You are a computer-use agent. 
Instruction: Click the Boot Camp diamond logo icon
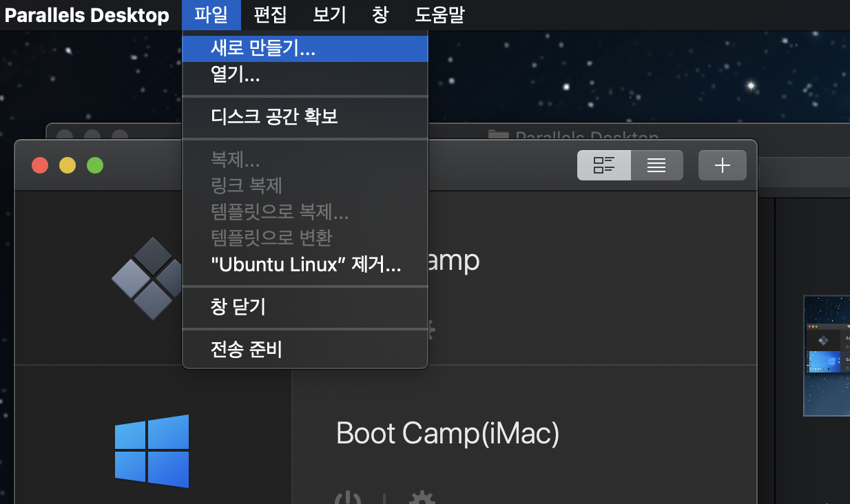[147, 278]
